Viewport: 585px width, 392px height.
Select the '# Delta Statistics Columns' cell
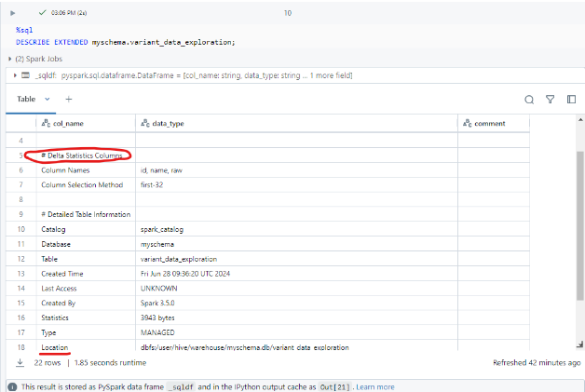pos(86,155)
